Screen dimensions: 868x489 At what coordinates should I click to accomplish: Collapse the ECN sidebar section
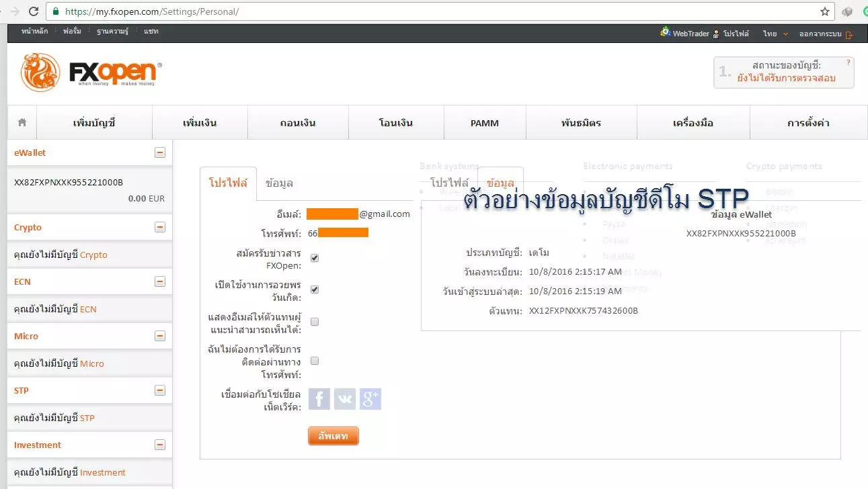point(160,281)
